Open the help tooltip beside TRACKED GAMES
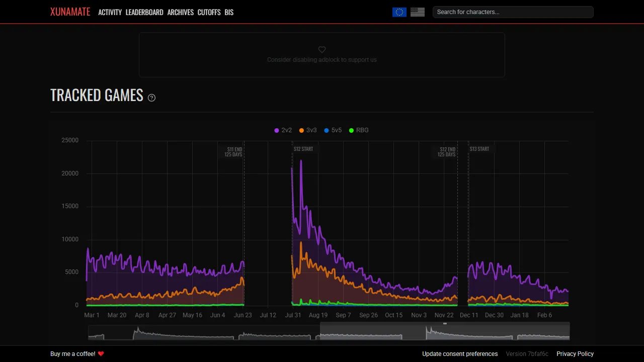 [151, 98]
